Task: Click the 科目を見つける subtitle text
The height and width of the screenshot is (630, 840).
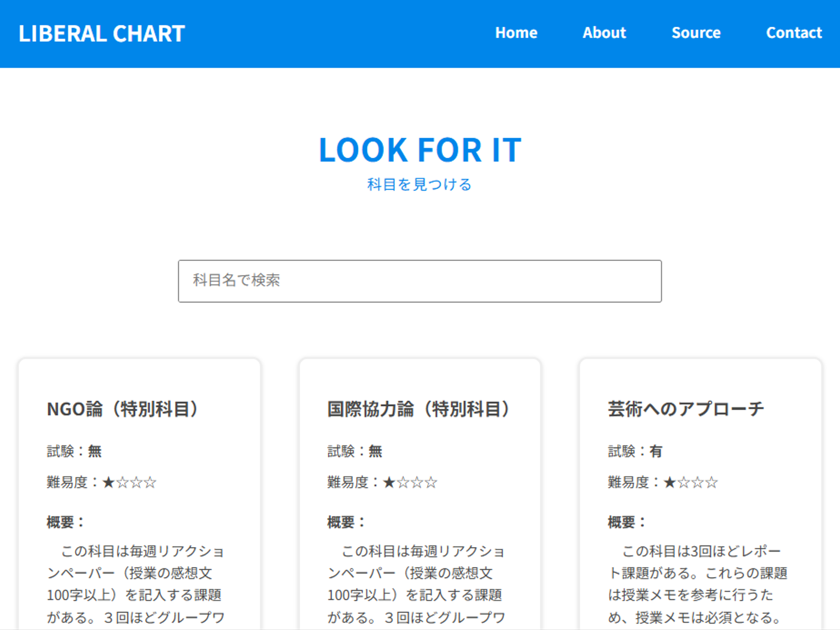Action: click(419, 184)
